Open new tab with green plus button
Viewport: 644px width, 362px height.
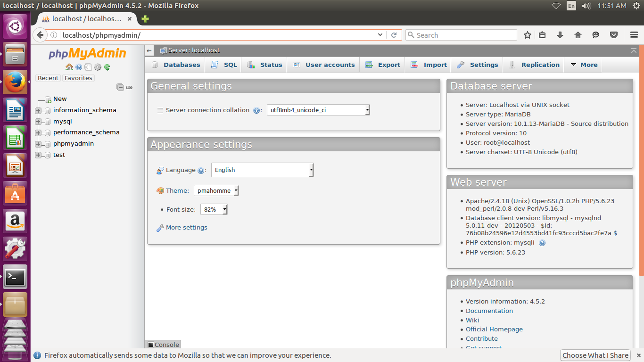click(x=145, y=19)
